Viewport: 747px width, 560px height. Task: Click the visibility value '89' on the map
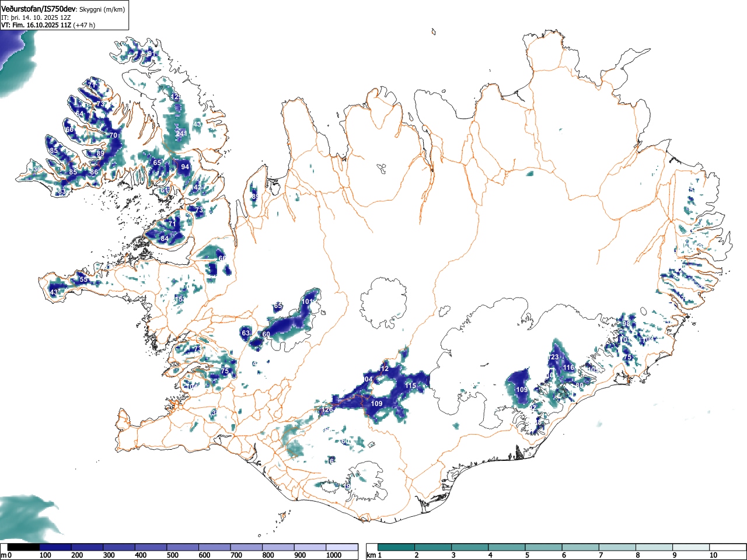(100, 153)
